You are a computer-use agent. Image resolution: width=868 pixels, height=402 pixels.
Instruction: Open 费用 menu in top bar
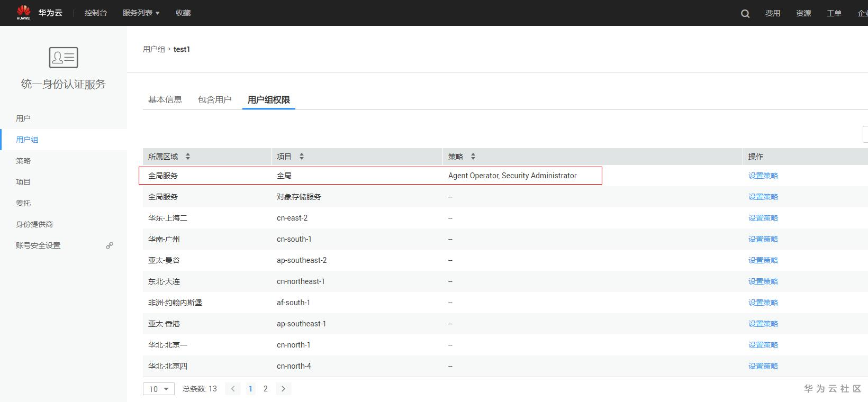[x=773, y=13]
